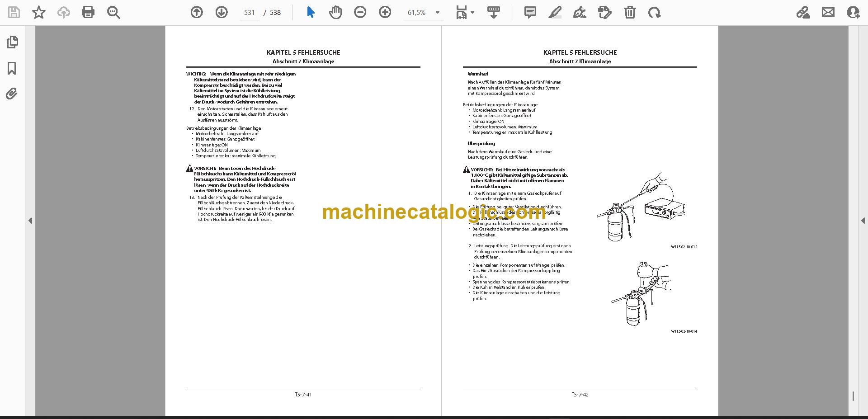Bookmark the file with the star icon
Screen dimensions: 868x419
coord(39,12)
